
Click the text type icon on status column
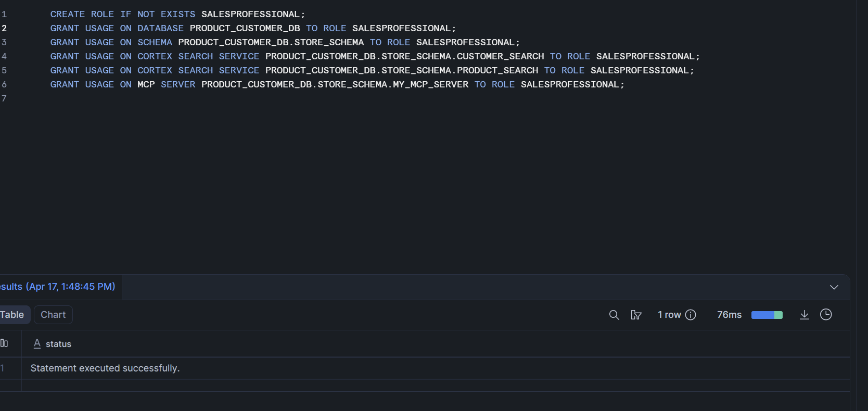[37, 344]
